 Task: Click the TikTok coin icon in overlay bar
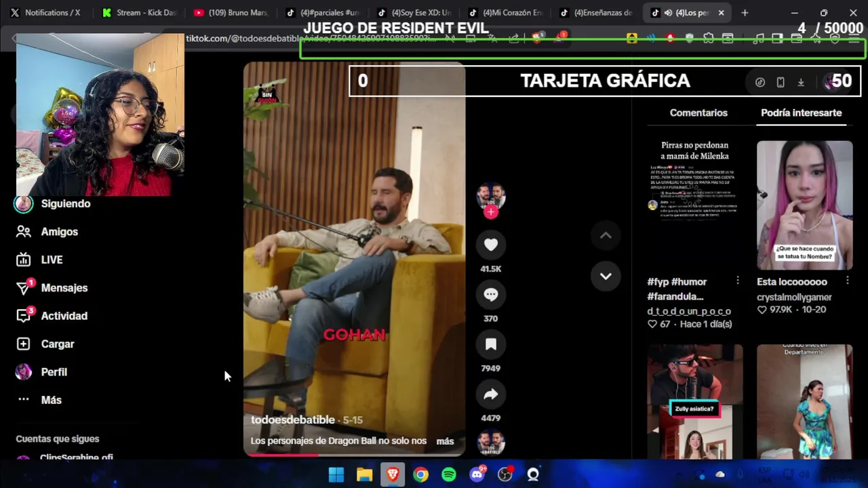(760, 82)
